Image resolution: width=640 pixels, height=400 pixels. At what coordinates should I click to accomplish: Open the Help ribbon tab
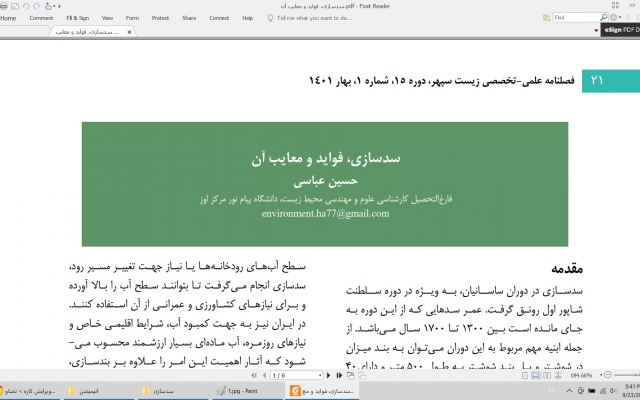click(247, 18)
